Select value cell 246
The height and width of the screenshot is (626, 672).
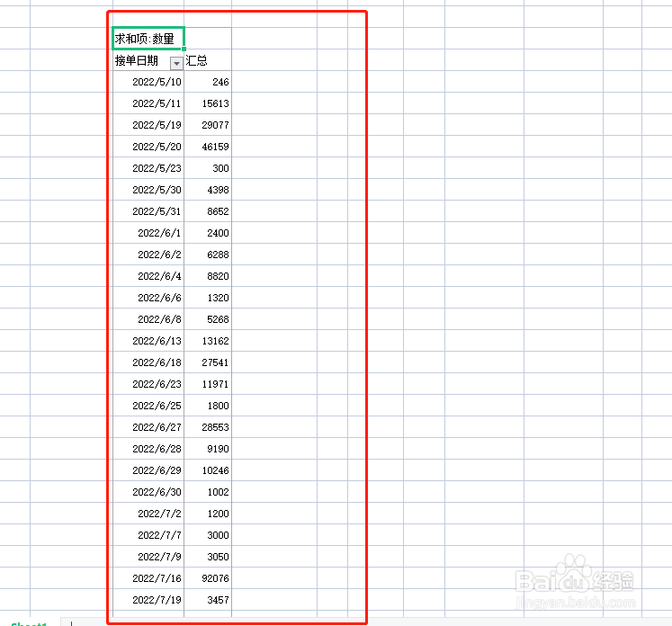click(208, 82)
